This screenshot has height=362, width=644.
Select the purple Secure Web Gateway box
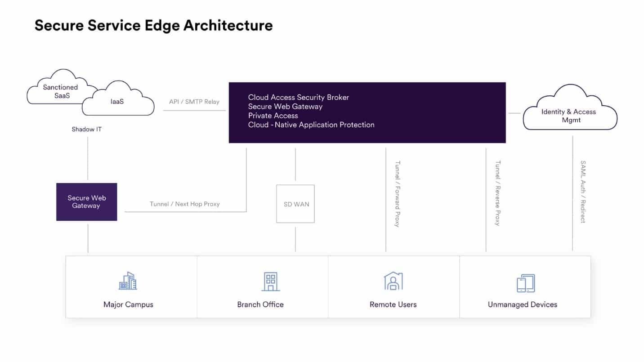86,202
